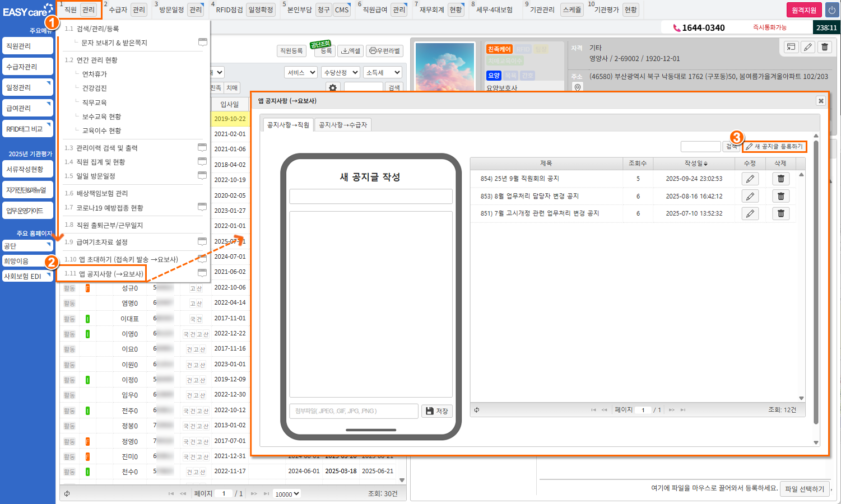Image resolution: width=841 pixels, height=504 pixels.
Task: Toggle the 치매 filter button
Action: coord(232,88)
